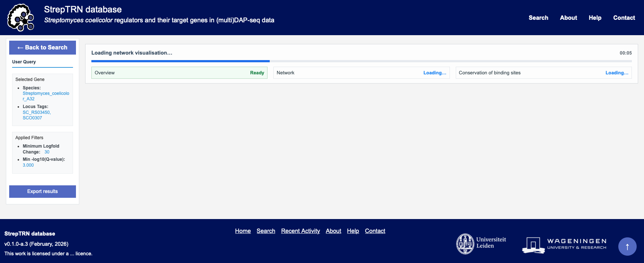Screen dimensions: 644x263
Task: Click the footer StrepTRN database title
Action: coord(30,234)
